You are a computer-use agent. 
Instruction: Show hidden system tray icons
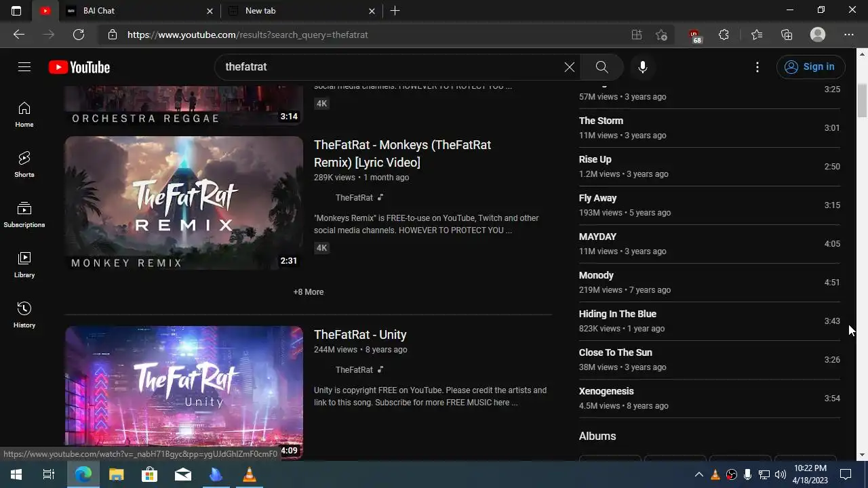pyautogui.click(x=698, y=474)
